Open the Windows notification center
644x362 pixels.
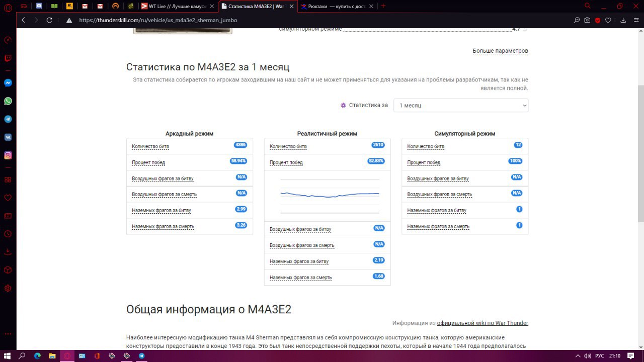point(631,355)
